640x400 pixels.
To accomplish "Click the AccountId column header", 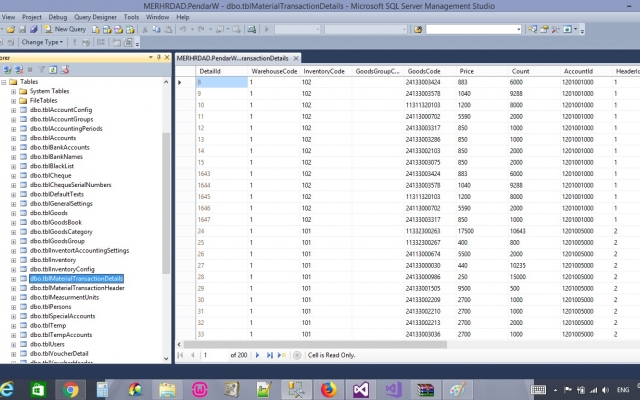I will click(x=586, y=71).
